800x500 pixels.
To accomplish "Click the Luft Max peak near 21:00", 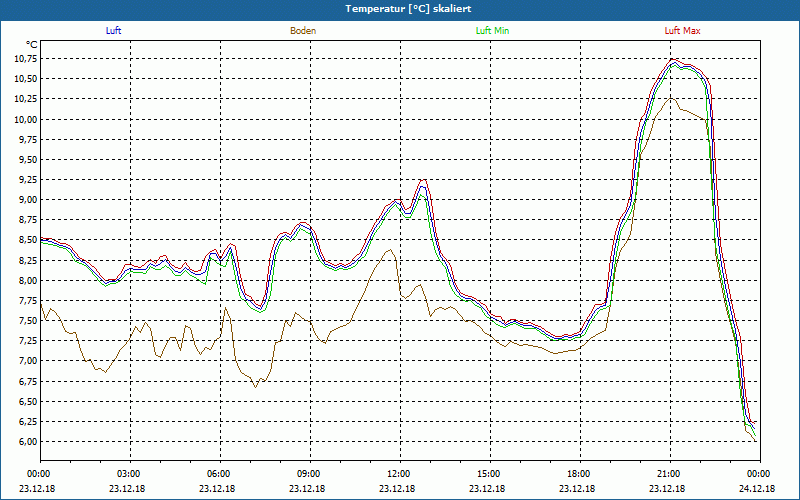I will point(673,59).
